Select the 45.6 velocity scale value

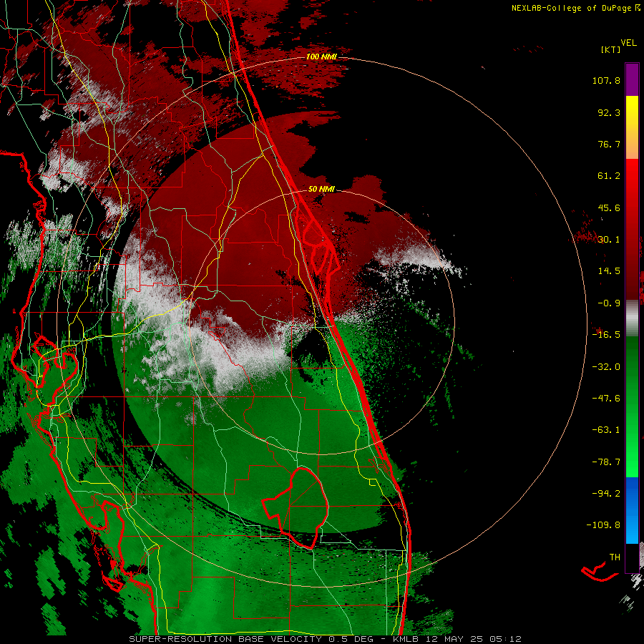[609, 208]
